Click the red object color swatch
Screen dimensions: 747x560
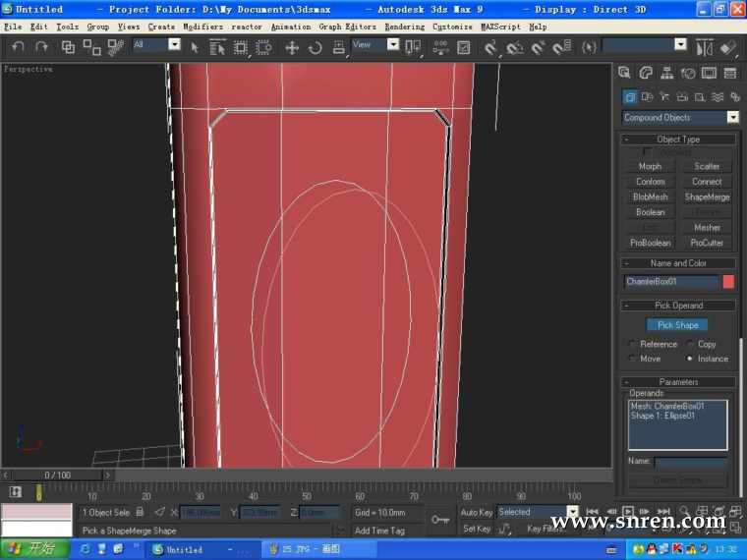(728, 282)
